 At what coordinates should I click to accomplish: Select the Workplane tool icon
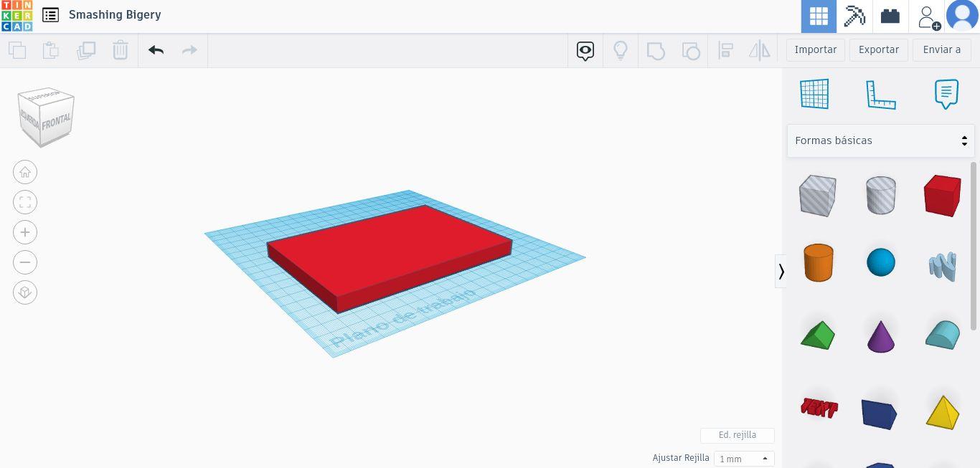[x=814, y=94]
